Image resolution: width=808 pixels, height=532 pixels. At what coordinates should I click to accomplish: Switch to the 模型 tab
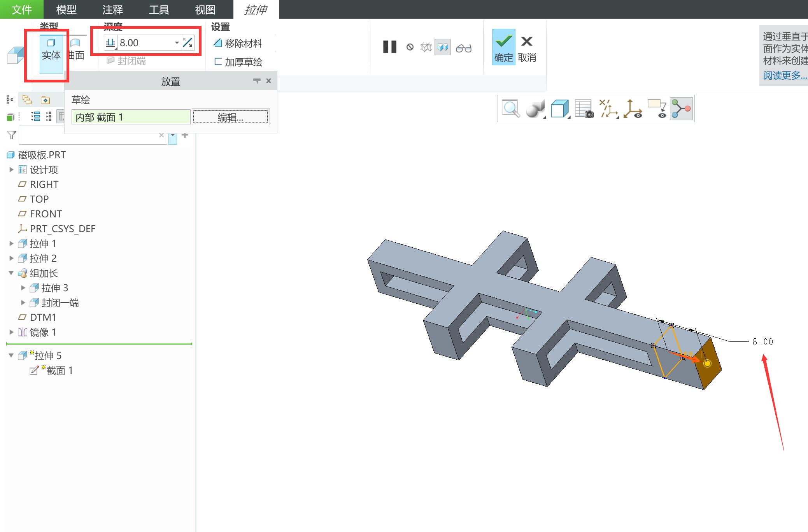pyautogui.click(x=67, y=9)
